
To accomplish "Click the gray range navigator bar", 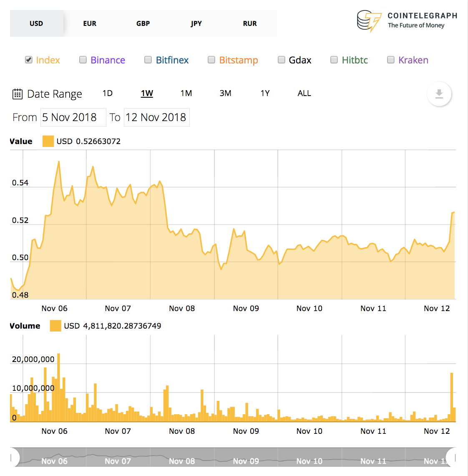I will click(x=233, y=457).
